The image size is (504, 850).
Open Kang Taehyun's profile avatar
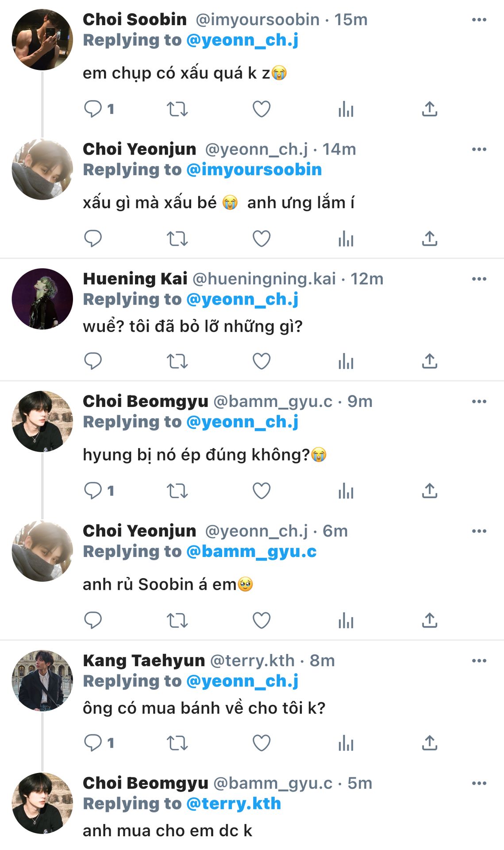42,680
